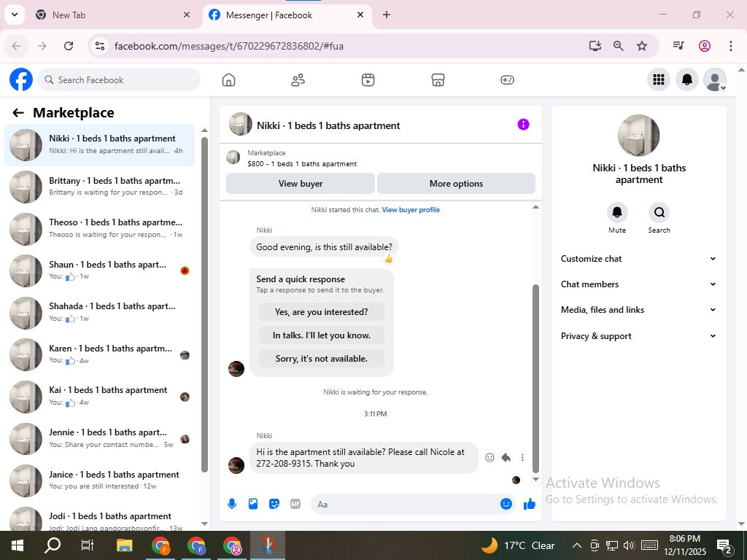Choose a GIF icon
Image resolution: width=747 pixels, height=560 pixels.
coord(295,504)
